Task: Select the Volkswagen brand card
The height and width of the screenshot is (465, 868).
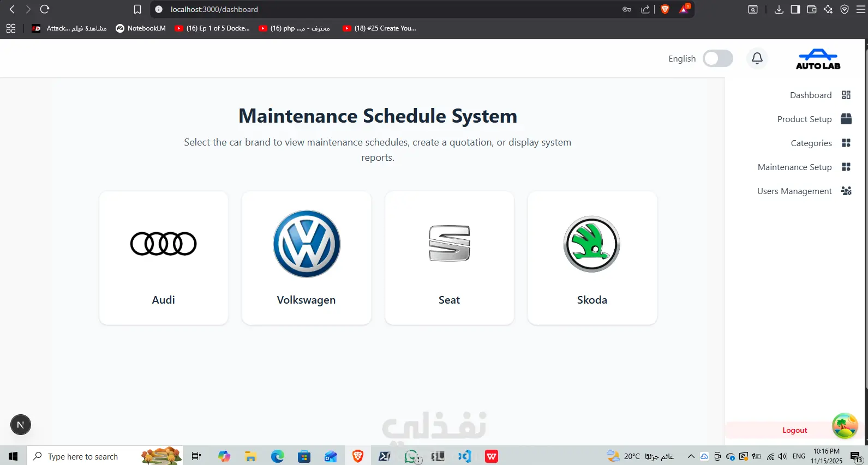Action: [x=307, y=258]
